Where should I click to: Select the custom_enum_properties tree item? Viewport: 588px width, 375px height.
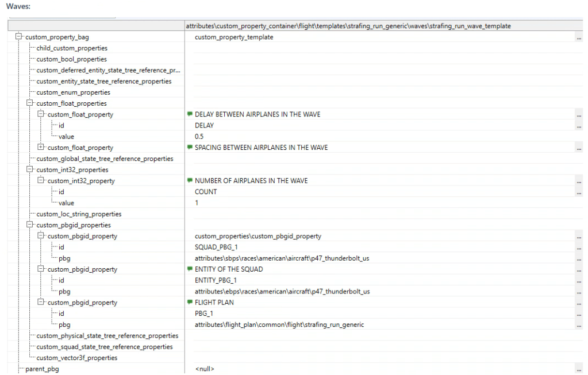point(73,92)
